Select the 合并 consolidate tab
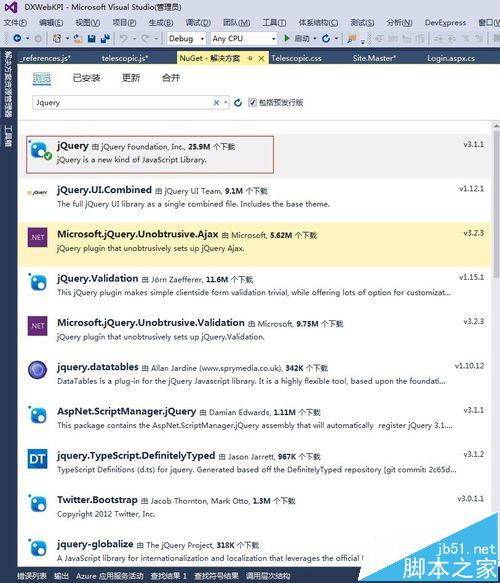Image resolution: width=500 pixels, height=583 pixels. [x=171, y=78]
